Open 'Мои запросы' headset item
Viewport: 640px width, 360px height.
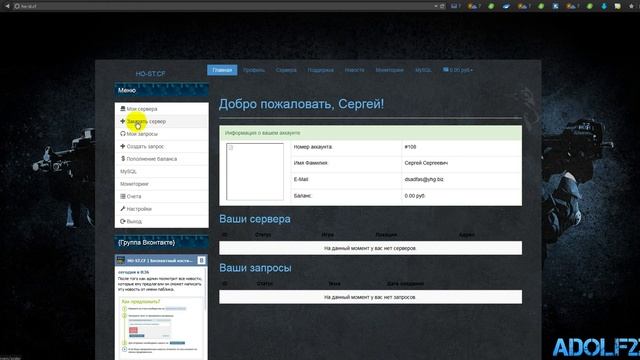[162, 134]
